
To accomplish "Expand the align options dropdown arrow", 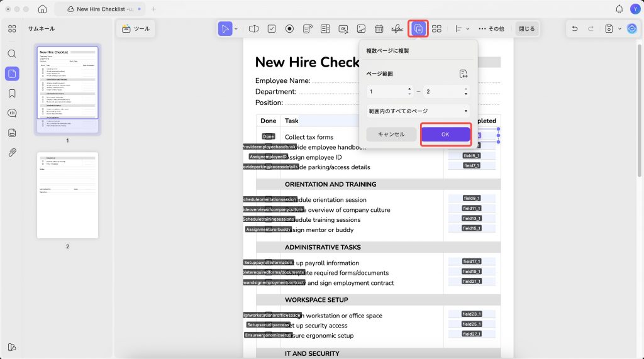I will 467,29.
